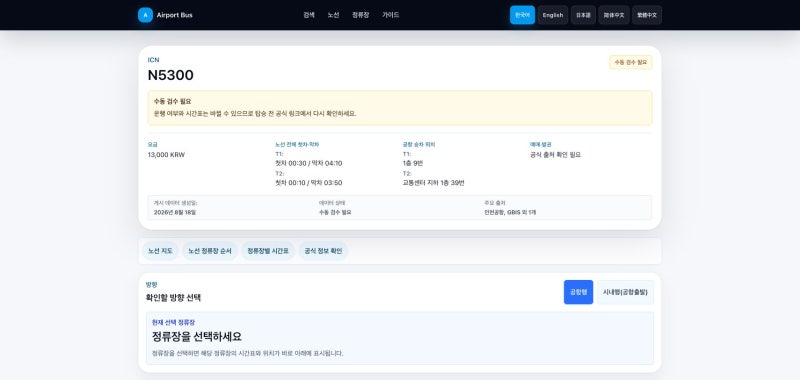Click the 데이터 상태 value 수동 검수 필요
800x380 pixels.
(335, 212)
